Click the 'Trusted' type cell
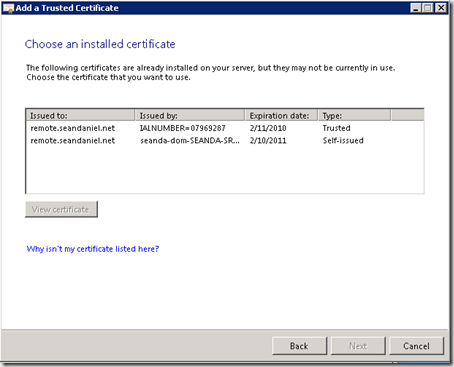 [x=336, y=128]
